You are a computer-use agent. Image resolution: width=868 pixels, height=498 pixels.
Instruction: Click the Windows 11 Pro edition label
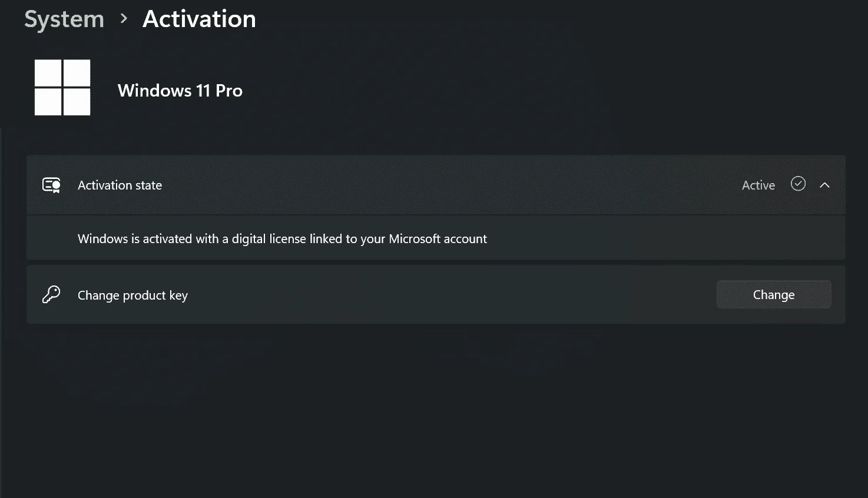click(x=180, y=91)
